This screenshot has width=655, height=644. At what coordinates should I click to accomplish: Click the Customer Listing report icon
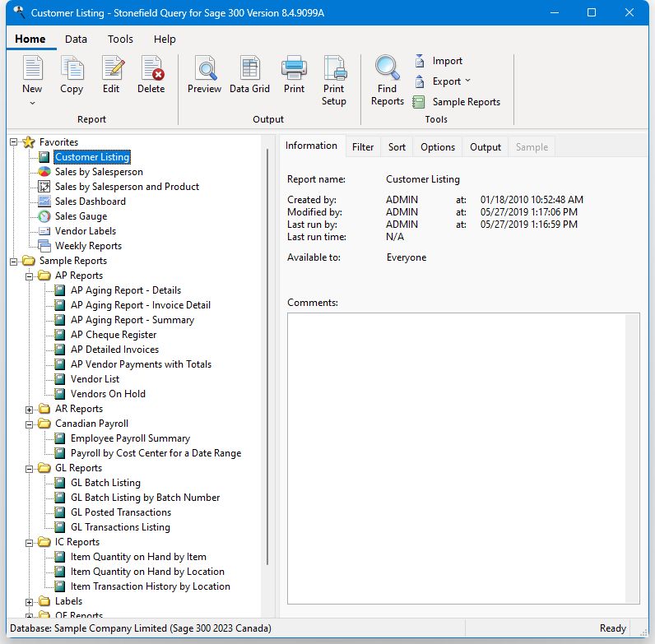point(44,157)
